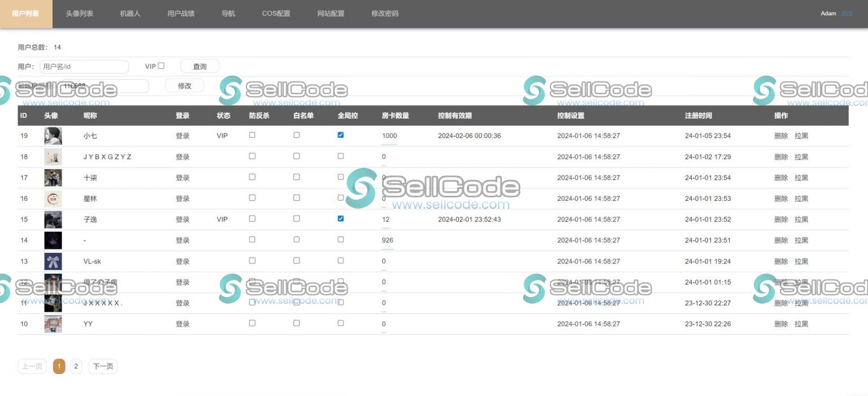This screenshot has height=396, width=868.
Task: Enable 防反杀 for user VL-sk
Action: [252, 261]
